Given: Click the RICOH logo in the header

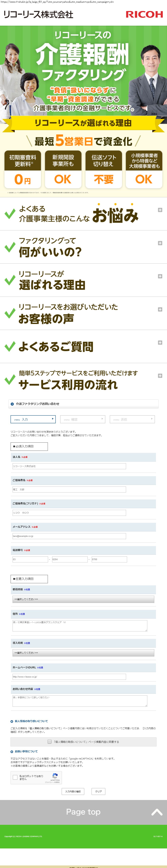Looking at the screenshot, I should click(x=144, y=14).
